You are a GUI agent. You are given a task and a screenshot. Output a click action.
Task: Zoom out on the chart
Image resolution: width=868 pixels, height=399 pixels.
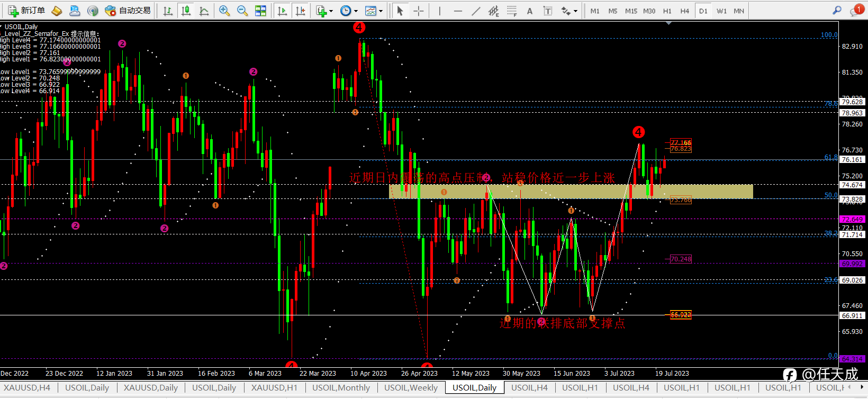242,11
